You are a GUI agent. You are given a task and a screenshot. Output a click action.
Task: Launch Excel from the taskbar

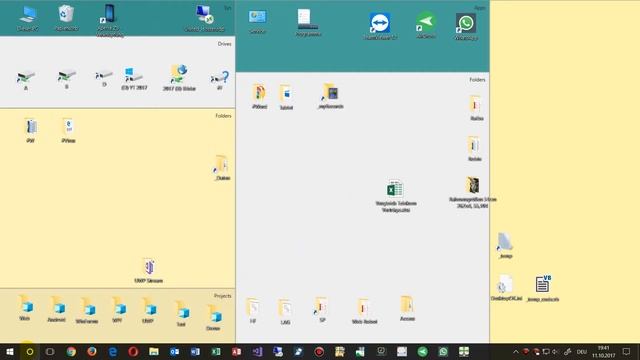click(x=216, y=351)
